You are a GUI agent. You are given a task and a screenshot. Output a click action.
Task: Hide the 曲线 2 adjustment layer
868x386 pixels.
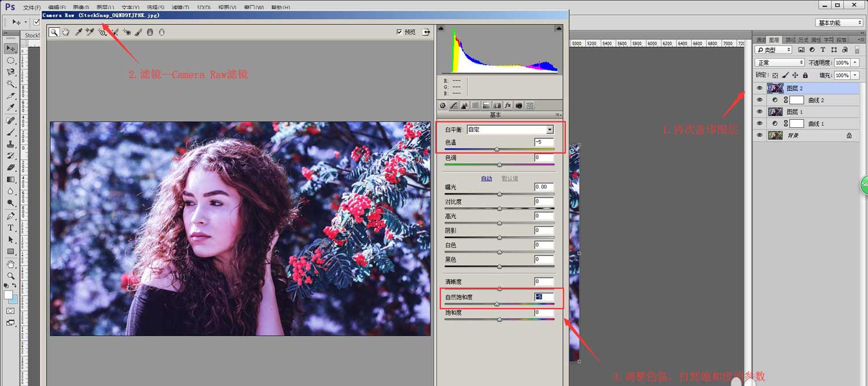[760, 100]
